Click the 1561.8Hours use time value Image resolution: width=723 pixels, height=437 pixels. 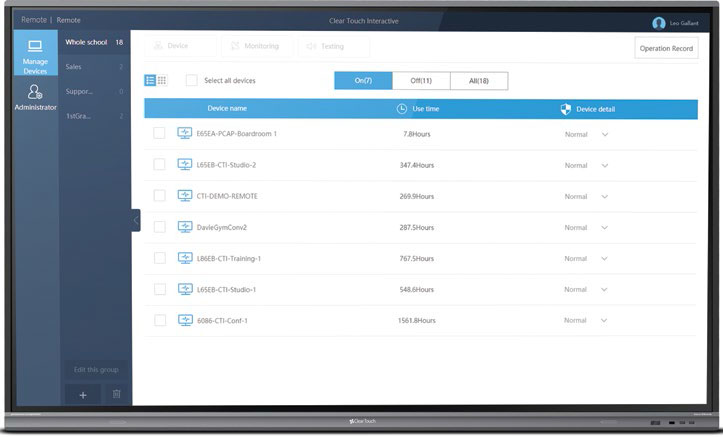click(x=417, y=320)
